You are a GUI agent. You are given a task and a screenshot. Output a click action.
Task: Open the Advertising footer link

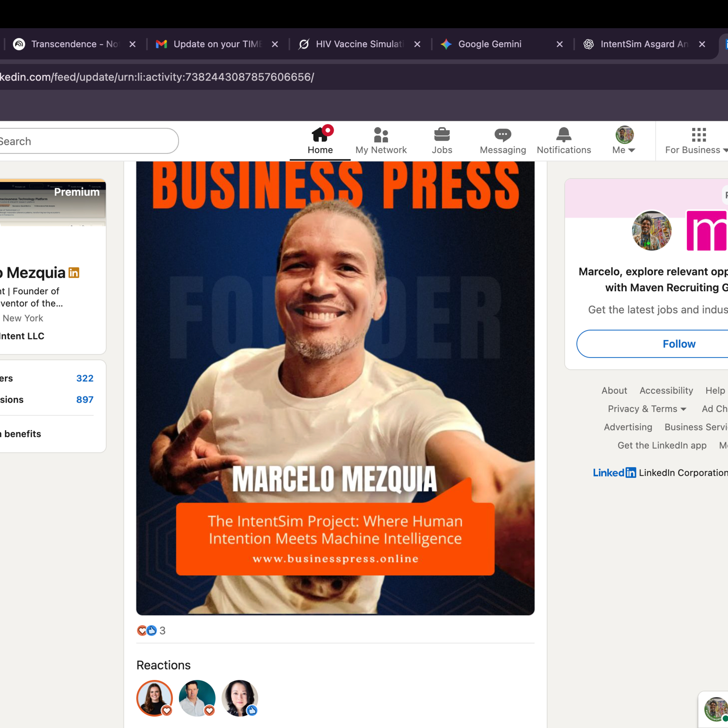click(628, 427)
